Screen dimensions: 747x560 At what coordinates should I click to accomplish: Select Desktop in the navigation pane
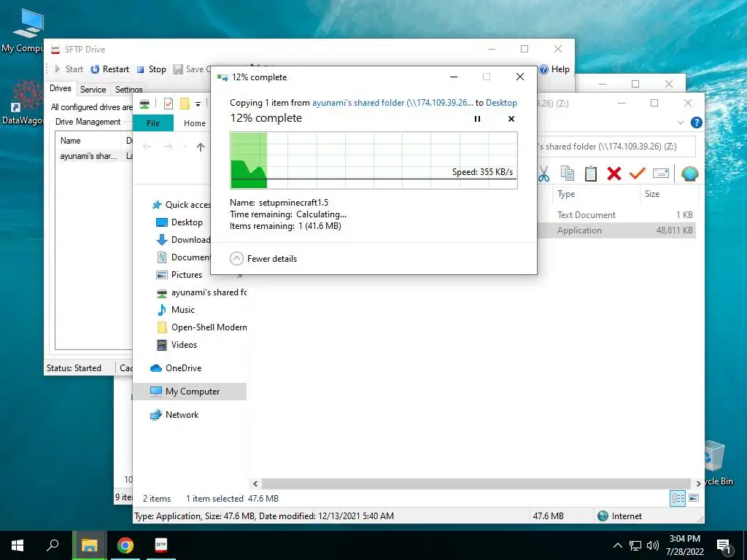click(x=179, y=222)
